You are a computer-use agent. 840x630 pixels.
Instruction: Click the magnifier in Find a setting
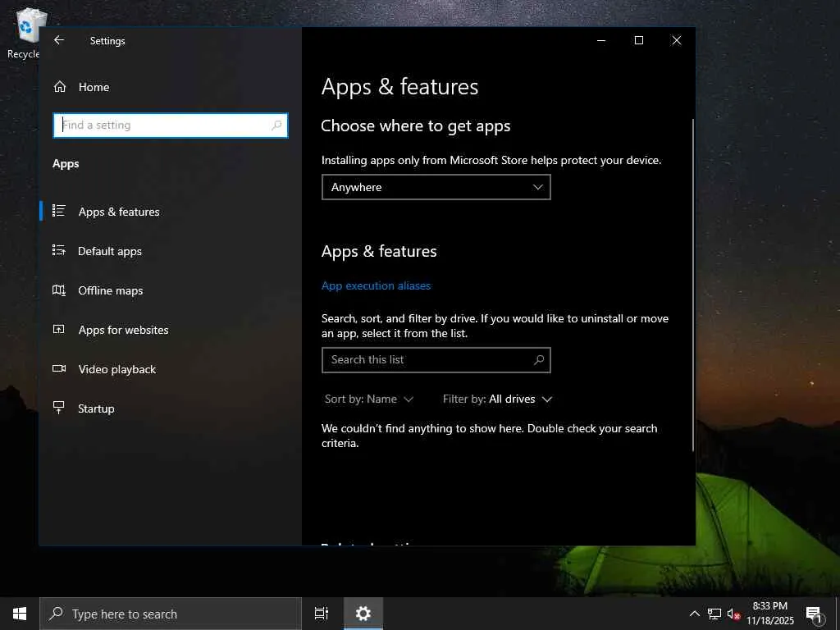pos(276,126)
